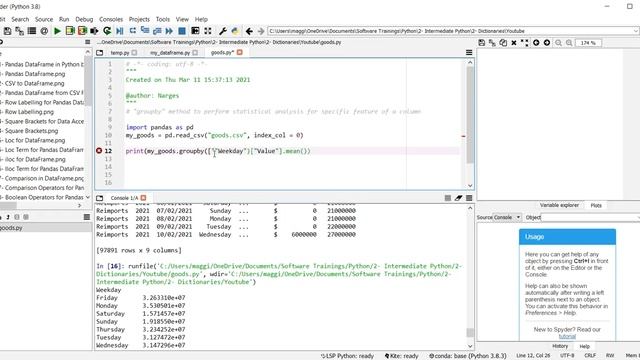Go forward to the next cursor position

(x=261, y=31)
